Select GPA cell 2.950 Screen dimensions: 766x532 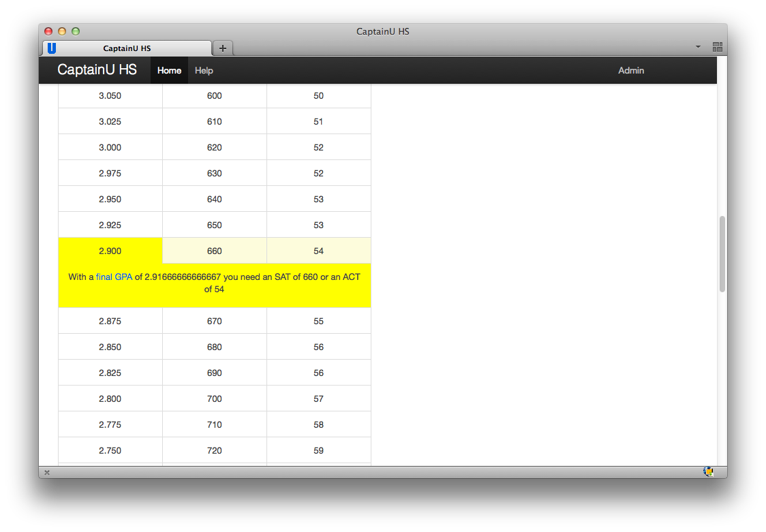[x=110, y=199]
